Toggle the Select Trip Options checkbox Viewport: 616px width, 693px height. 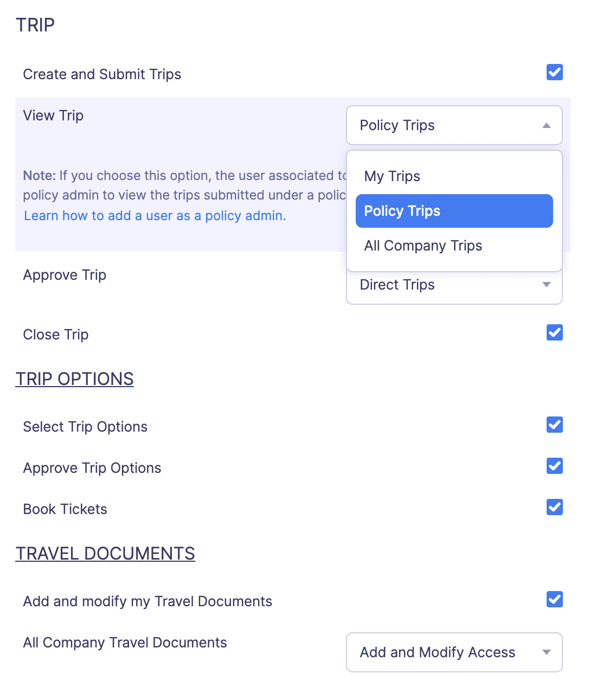[x=554, y=425]
